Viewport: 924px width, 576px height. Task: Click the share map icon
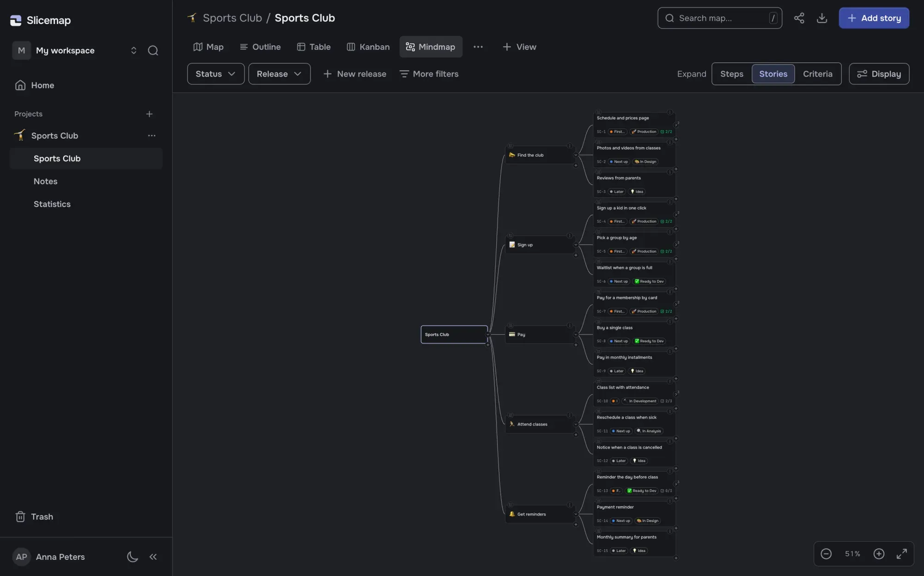[x=799, y=18]
